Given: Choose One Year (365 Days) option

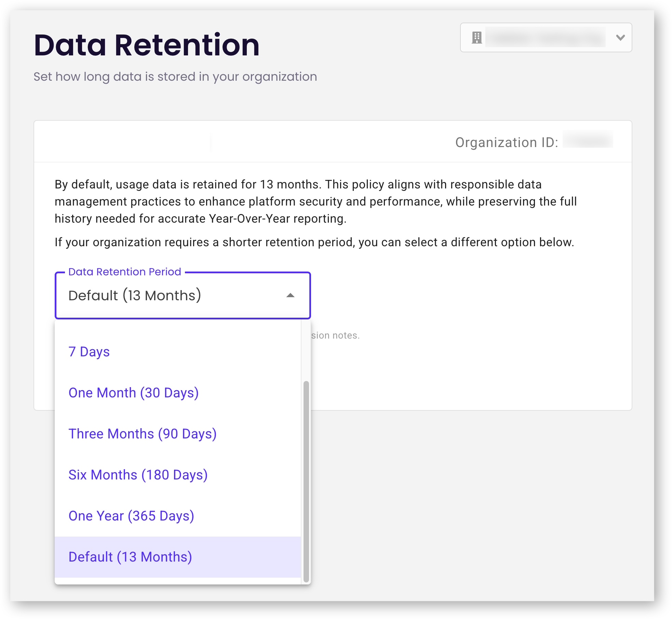Looking at the screenshot, I should pos(131,516).
